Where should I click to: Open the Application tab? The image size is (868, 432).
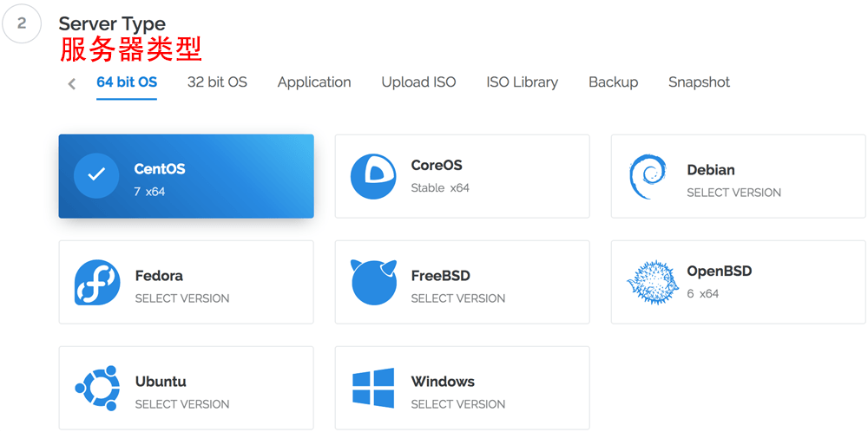coord(314,82)
